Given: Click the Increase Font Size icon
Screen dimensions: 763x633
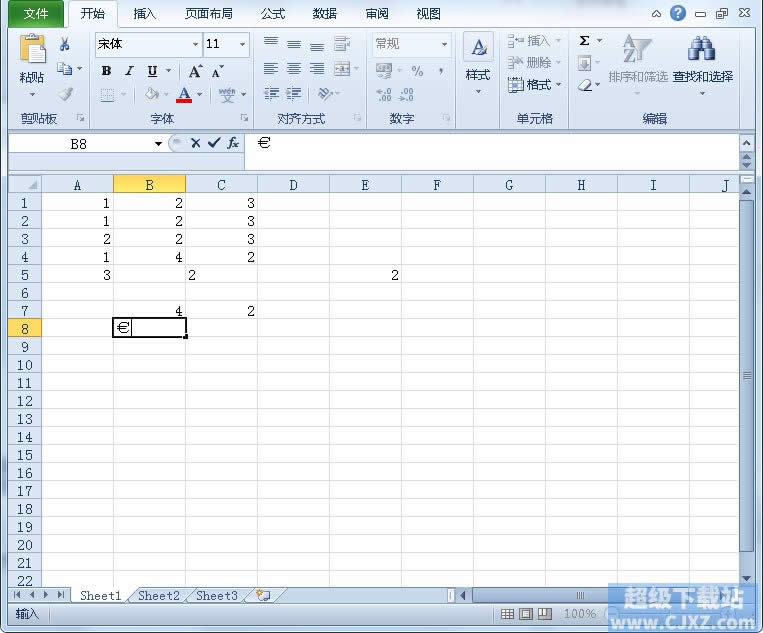Looking at the screenshot, I should click(x=196, y=71).
